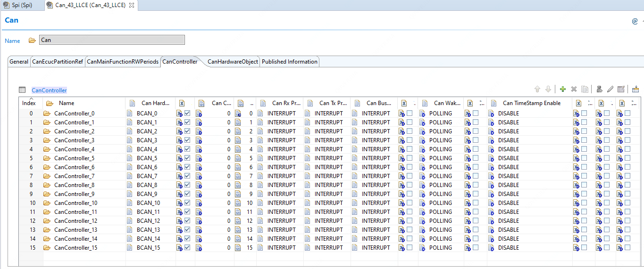
Task: Toggle the checkbox left of POLLING in CanController_0 row
Action: coord(410,114)
